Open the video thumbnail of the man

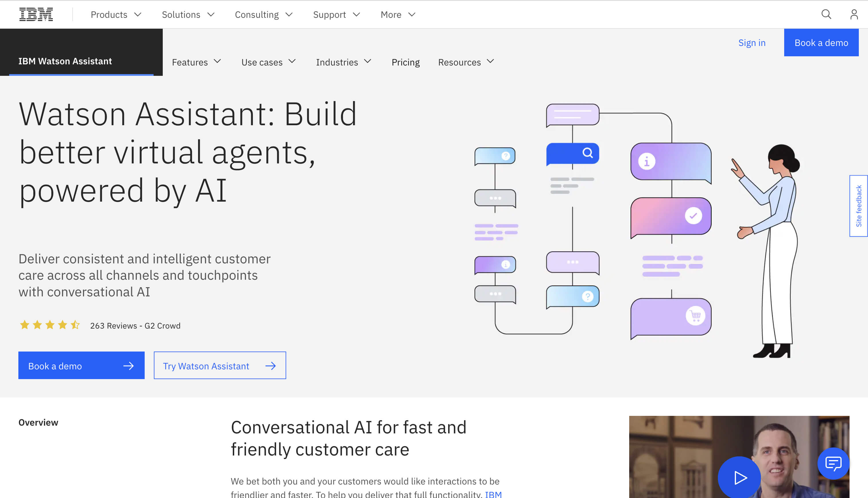[x=739, y=457]
